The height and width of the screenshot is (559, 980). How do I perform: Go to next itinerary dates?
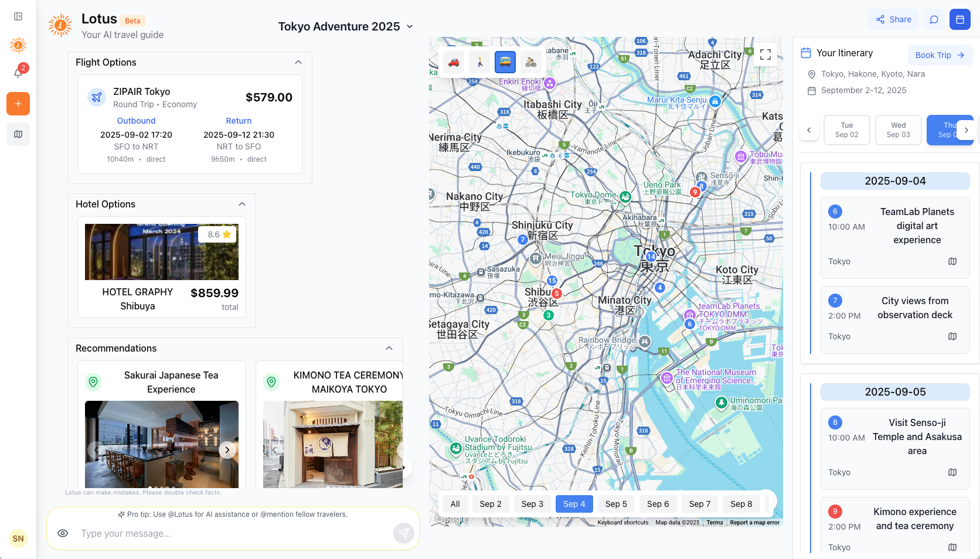pos(967,130)
